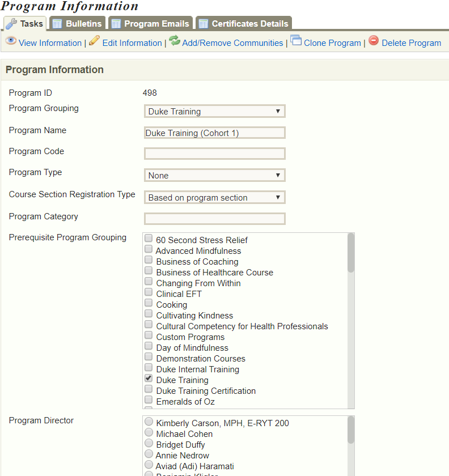Open the Program Grouping dropdown
Viewport: 449px width, 476px height.
coord(215,112)
